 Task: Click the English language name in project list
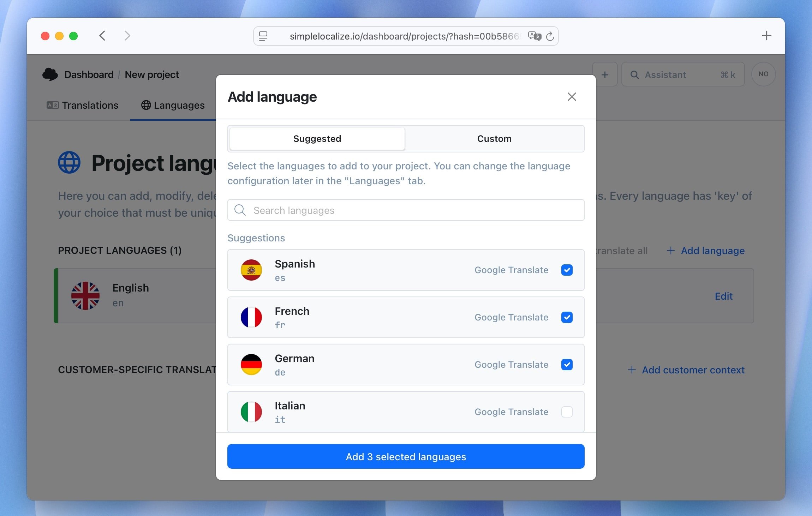click(x=131, y=288)
